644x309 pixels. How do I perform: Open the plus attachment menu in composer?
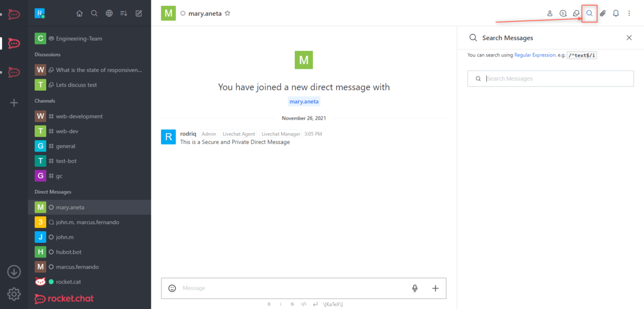[435, 288]
